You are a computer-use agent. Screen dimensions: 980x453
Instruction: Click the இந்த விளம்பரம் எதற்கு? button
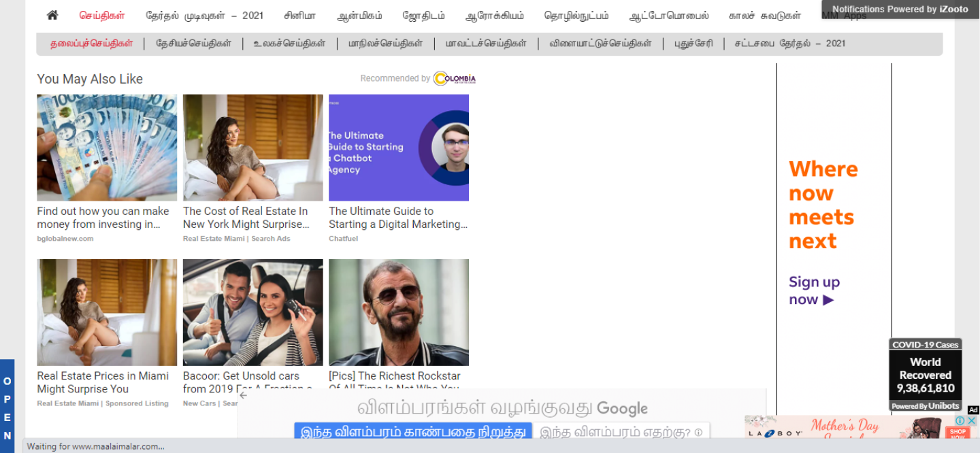click(x=621, y=432)
